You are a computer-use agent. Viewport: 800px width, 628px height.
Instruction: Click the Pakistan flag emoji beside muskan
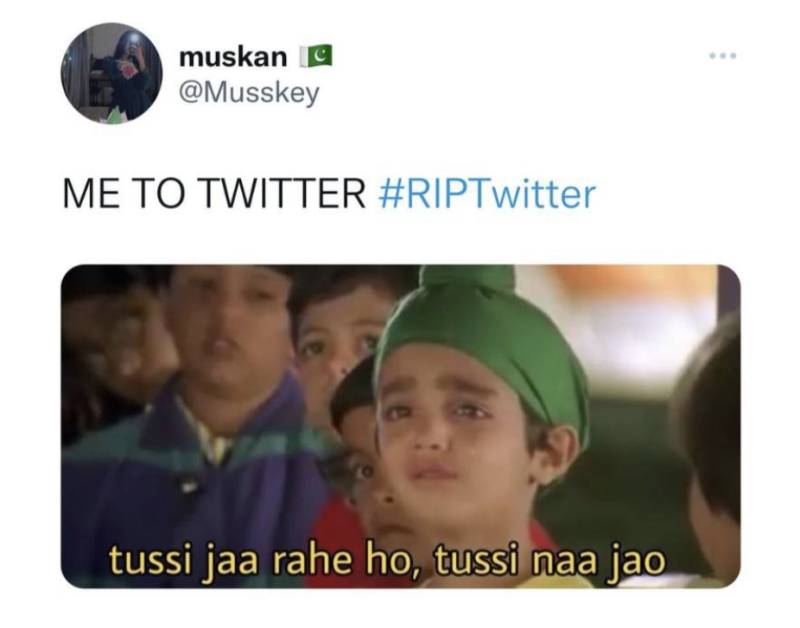pyautogui.click(x=316, y=56)
